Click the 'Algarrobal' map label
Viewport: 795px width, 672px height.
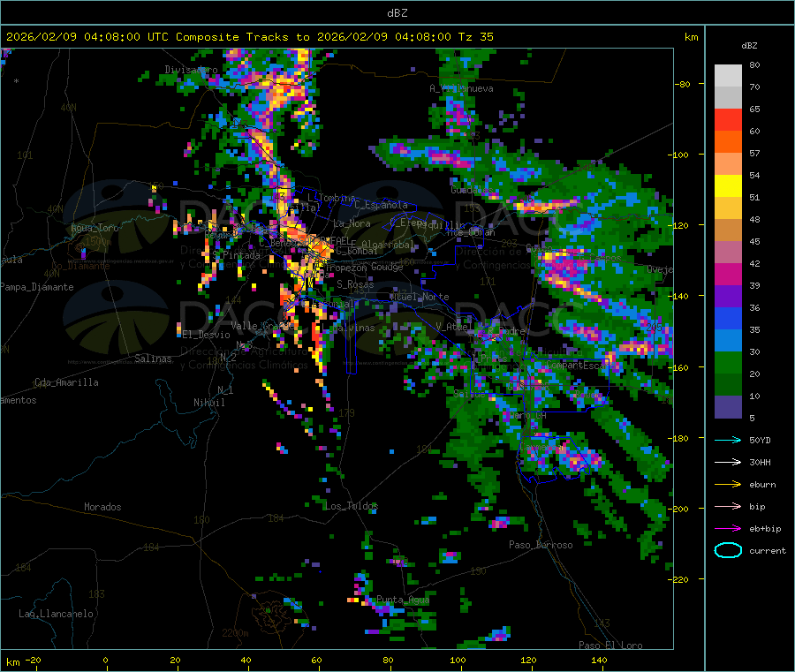(388, 245)
